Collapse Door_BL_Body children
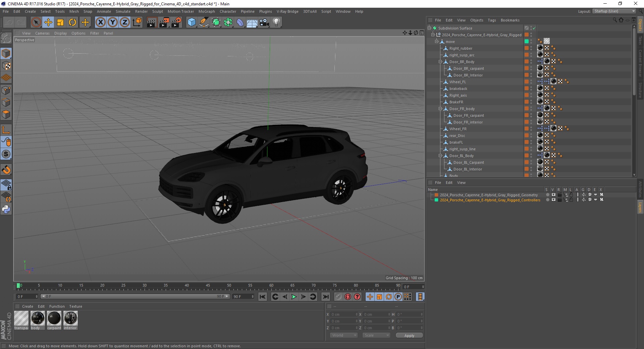This screenshot has width=644, height=349. click(x=440, y=156)
